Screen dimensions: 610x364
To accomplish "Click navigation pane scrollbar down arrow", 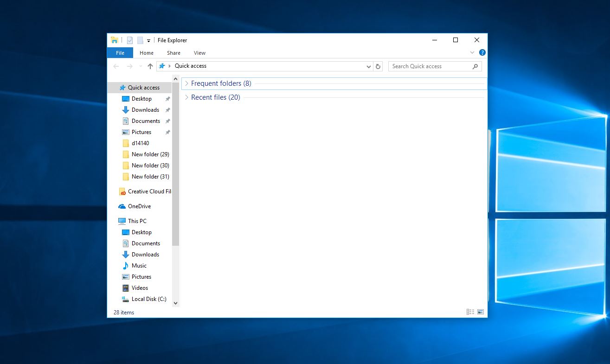I will [x=175, y=303].
